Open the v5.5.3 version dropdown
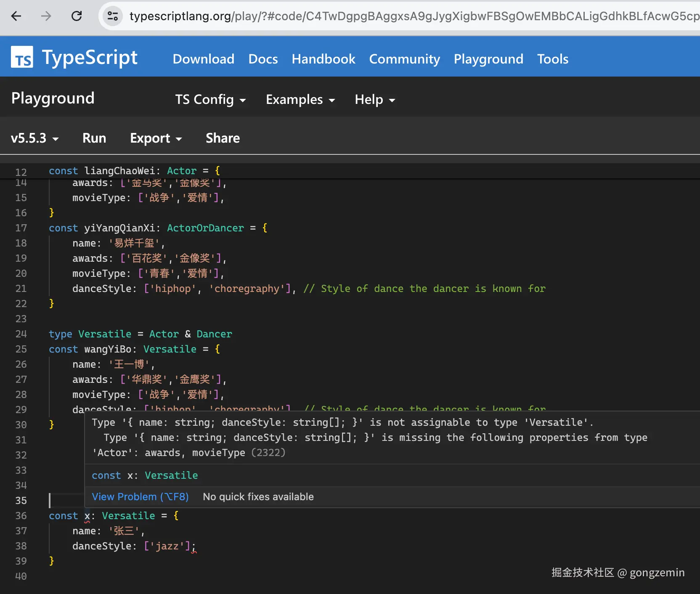Screen dimensions: 700x594 [x=34, y=138]
